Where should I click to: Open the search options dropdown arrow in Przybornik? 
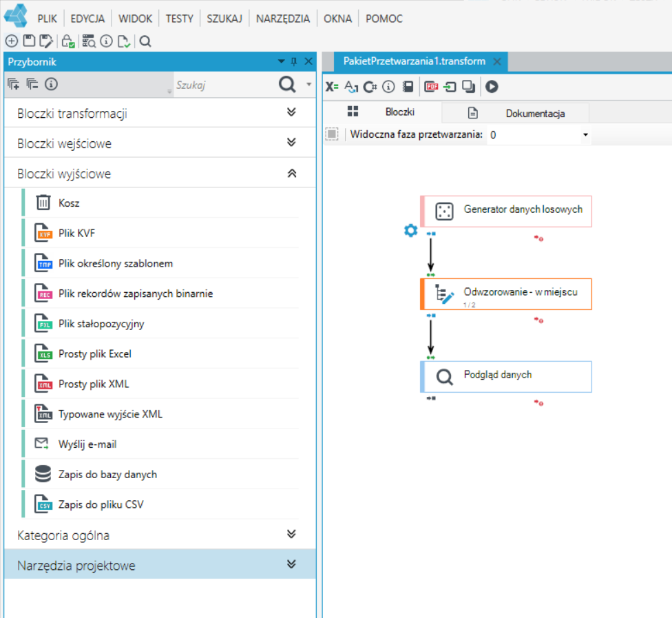(308, 85)
